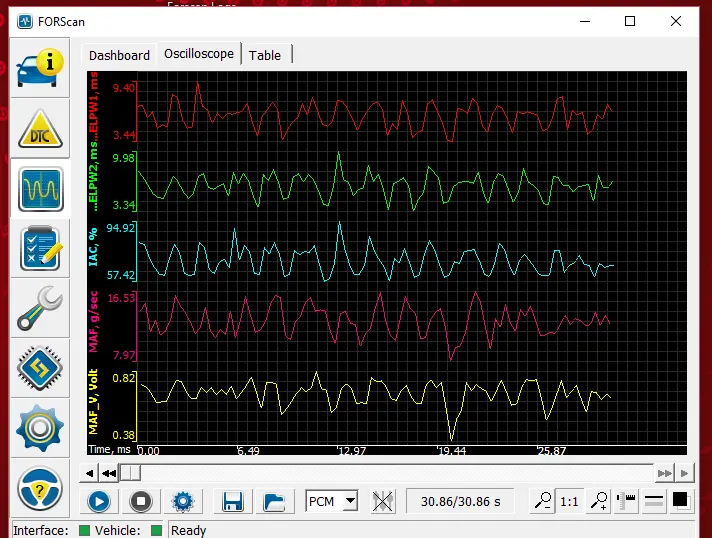
Task: Click the MAF_V, Volt channel label
Action: pyautogui.click(x=93, y=402)
